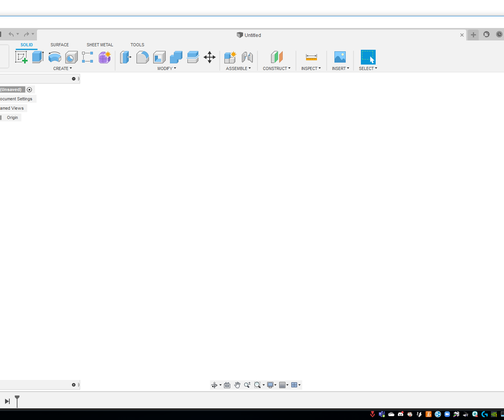Click the Discord icon in system tray
Image resolution: width=504 pixels, height=420 pixels.
click(401, 414)
